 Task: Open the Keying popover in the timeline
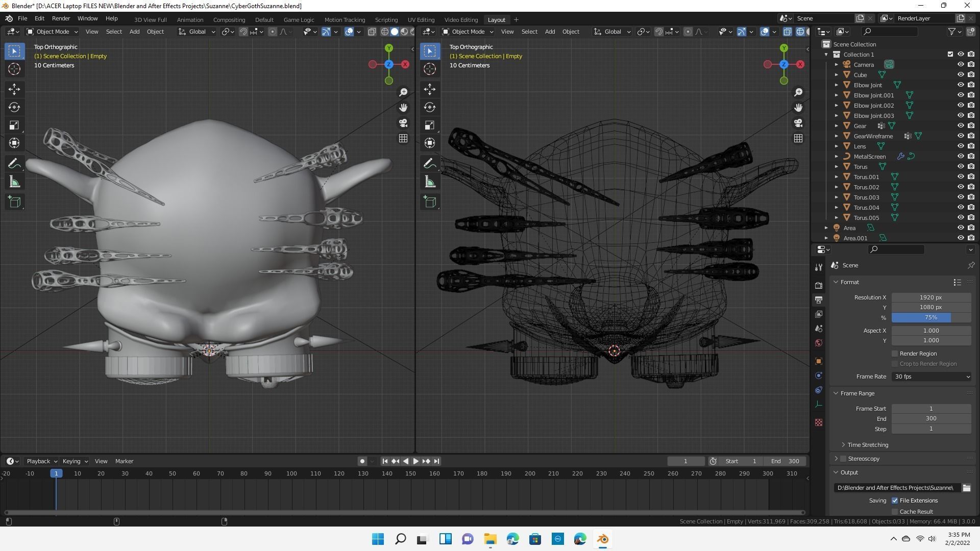click(x=75, y=461)
